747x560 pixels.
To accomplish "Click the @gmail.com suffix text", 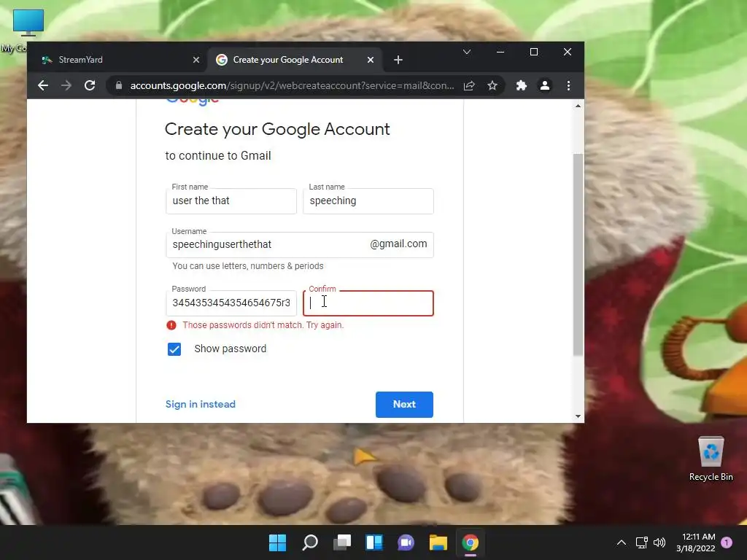I will click(x=398, y=244).
